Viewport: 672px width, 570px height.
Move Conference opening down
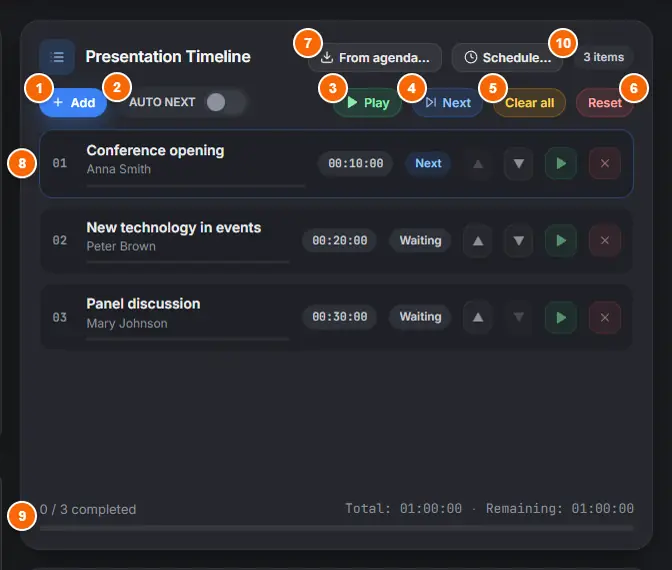pos(519,163)
